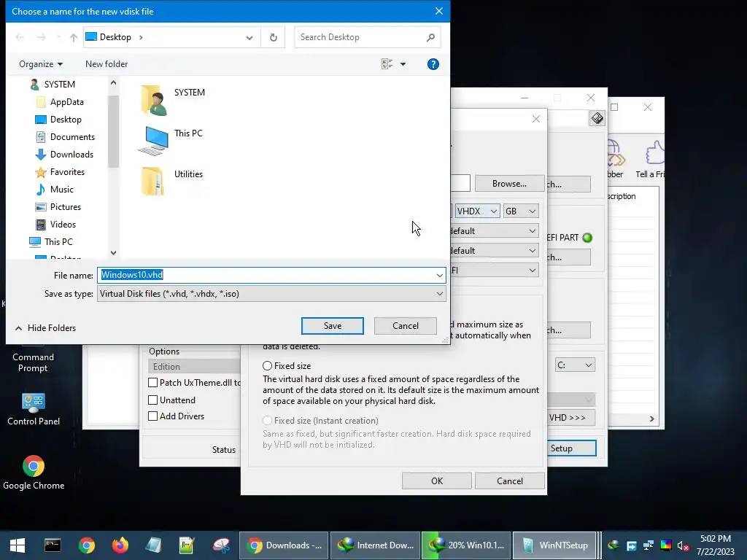The height and width of the screenshot is (560, 747).
Task: Open the Organize menu
Action: click(x=41, y=64)
